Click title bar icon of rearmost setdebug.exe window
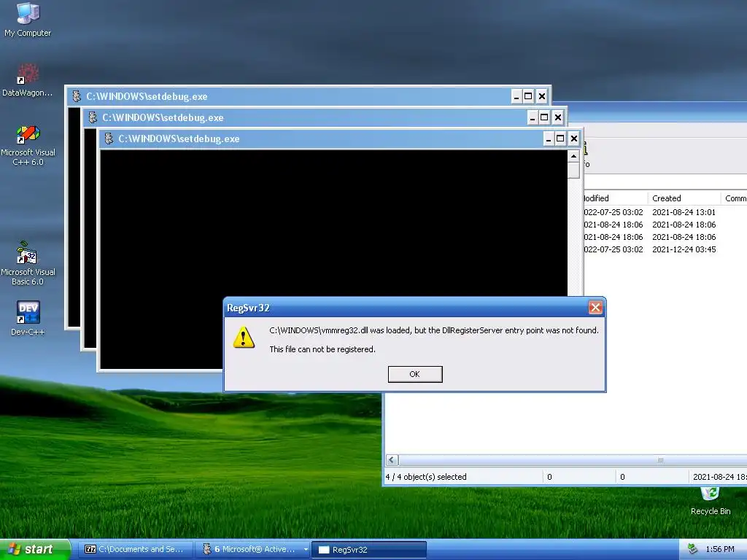This screenshot has width=747, height=560. (x=77, y=96)
